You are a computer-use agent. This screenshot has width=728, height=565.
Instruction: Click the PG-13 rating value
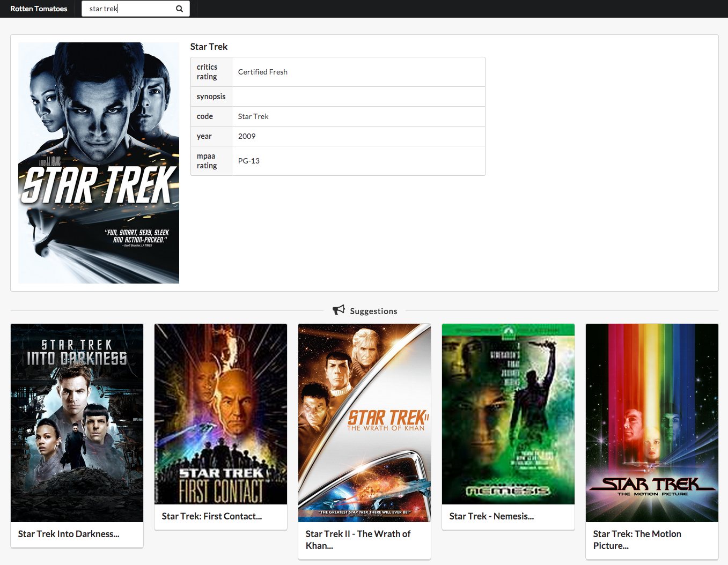(249, 161)
